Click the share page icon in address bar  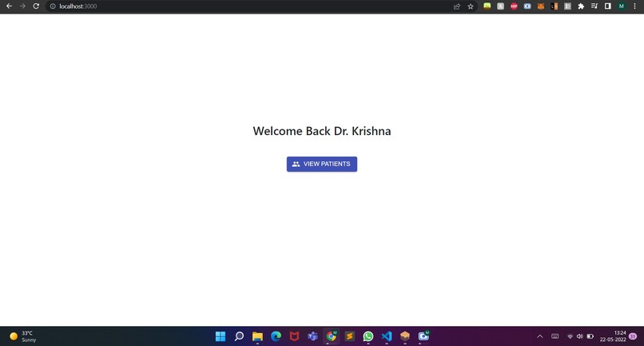457,6
